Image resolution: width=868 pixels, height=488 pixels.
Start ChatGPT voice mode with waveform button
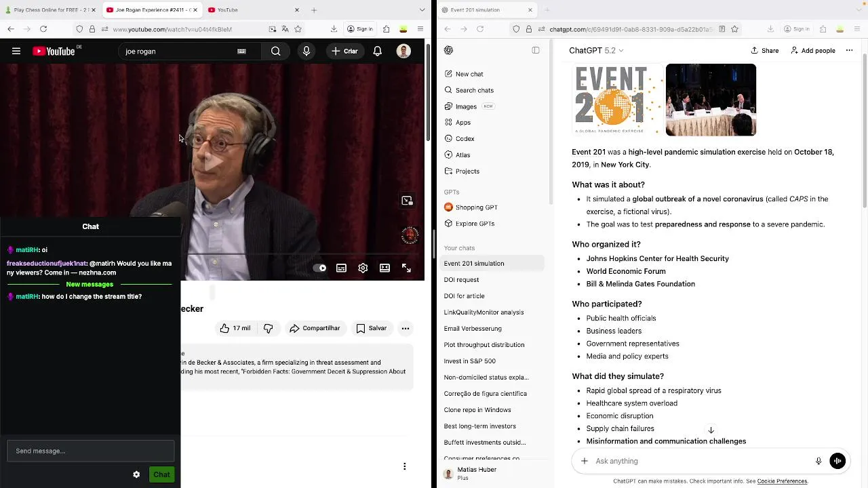[x=837, y=461]
